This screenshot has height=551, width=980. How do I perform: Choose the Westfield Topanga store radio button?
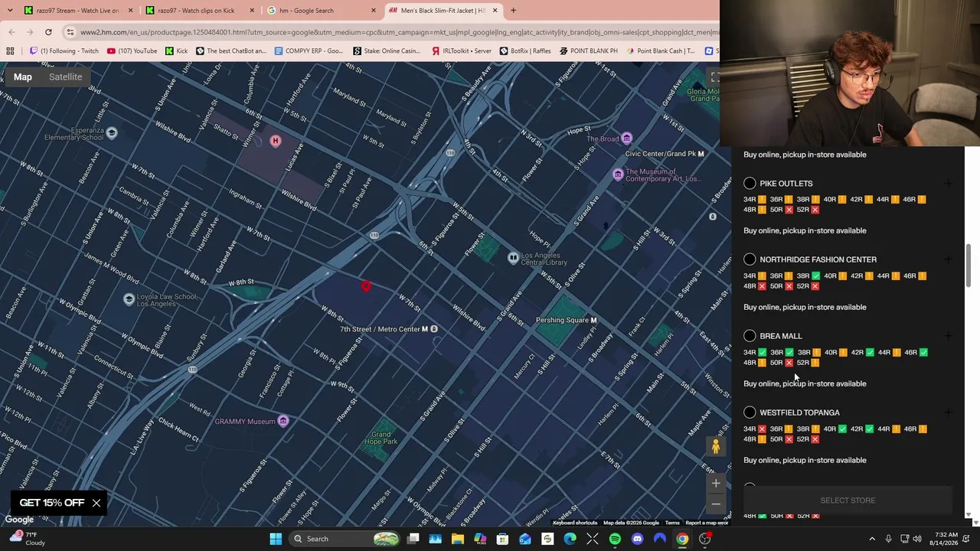pos(750,412)
